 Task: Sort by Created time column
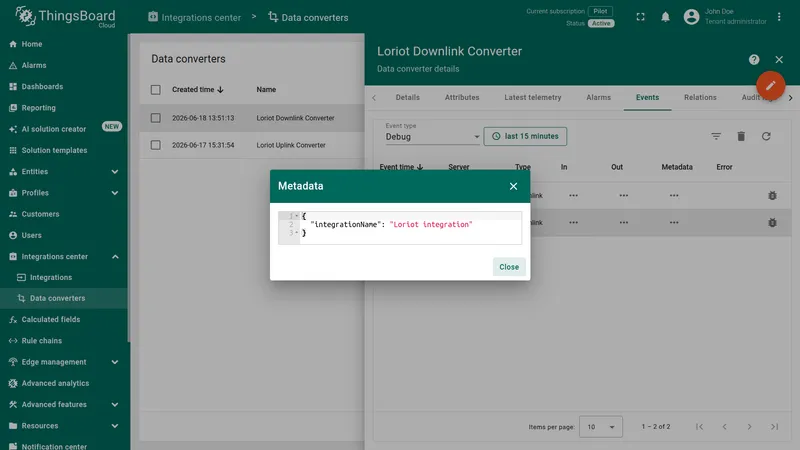(x=197, y=89)
